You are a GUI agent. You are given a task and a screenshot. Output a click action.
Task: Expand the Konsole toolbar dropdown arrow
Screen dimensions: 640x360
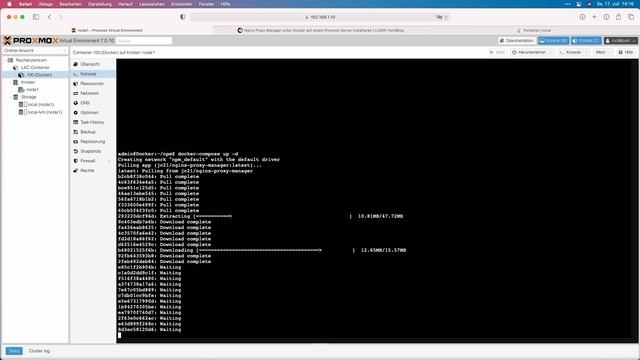586,52
